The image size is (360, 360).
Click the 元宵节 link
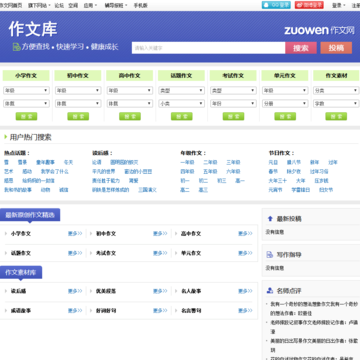coord(275,190)
